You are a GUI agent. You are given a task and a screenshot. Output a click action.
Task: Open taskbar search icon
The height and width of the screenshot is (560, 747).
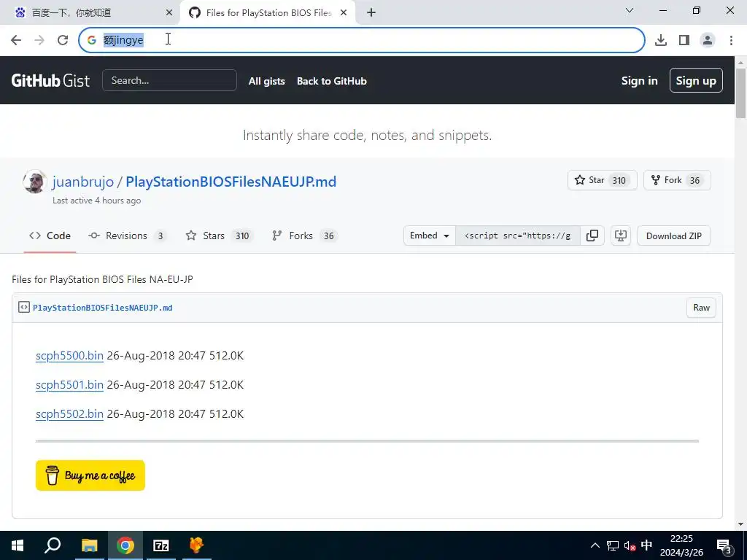tap(53, 545)
